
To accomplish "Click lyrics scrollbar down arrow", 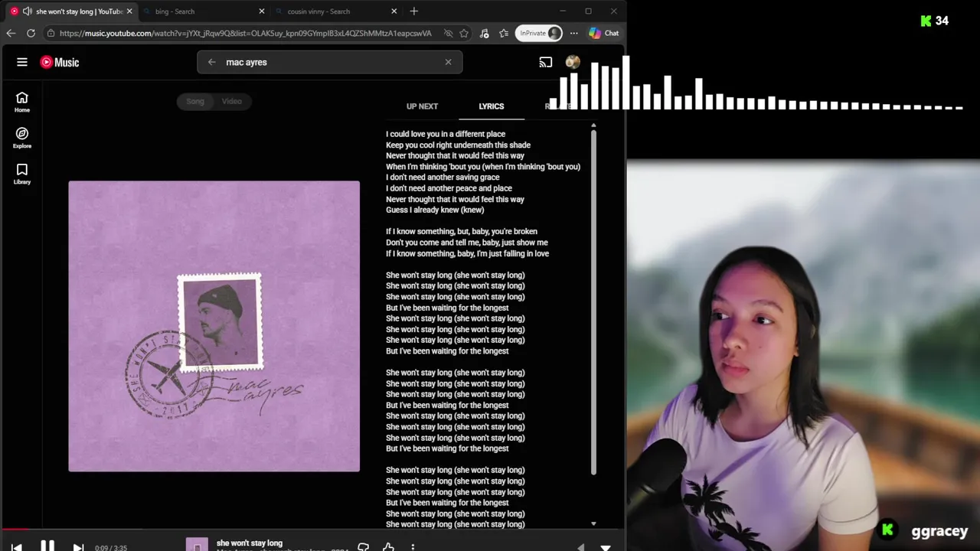I will tap(593, 523).
